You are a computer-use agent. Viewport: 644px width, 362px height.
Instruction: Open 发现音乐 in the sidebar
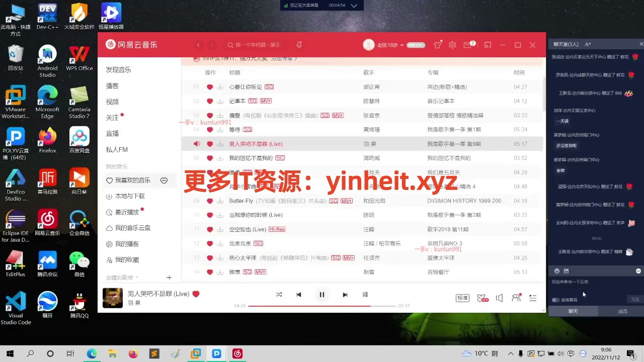click(119, 70)
